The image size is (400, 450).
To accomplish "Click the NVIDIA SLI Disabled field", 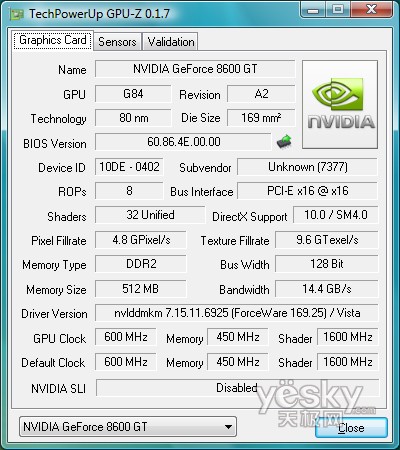I will [x=237, y=388].
